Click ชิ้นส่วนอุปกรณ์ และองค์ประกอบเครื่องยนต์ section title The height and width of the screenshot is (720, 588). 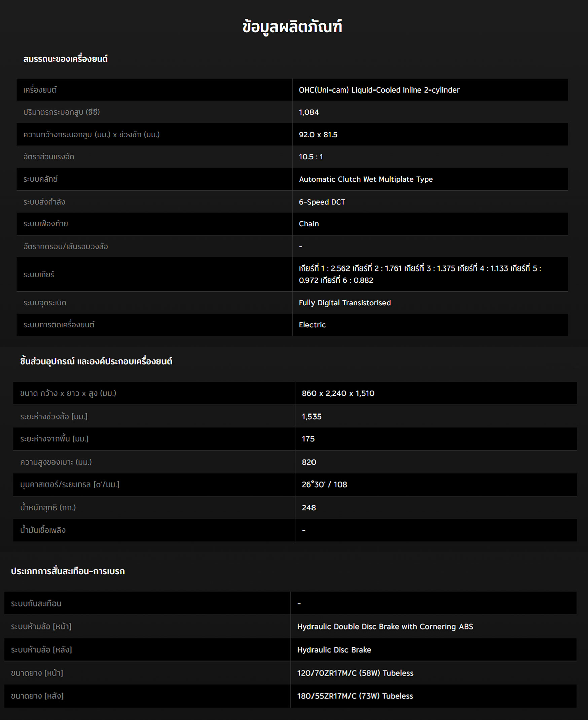pyautogui.click(x=96, y=361)
